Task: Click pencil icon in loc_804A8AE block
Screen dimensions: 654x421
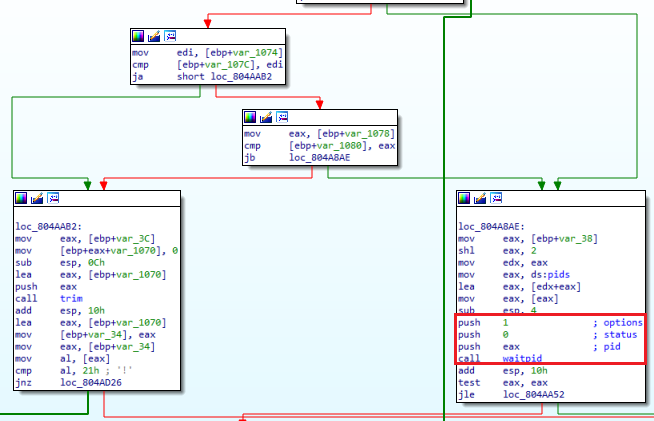Action: tap(480, 198)
